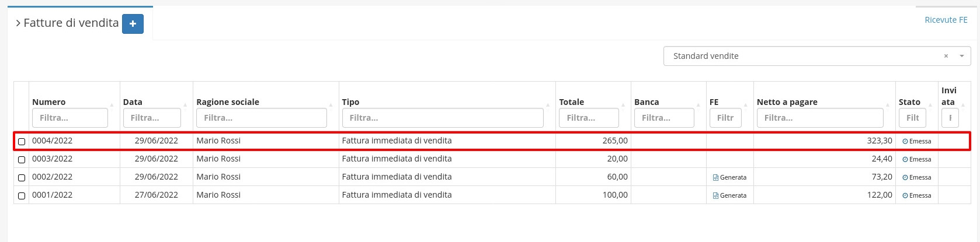Click the Emessa status icon for invoice 0003/2022
Screen dimensions: 980x242
click(x=905, y=160)
